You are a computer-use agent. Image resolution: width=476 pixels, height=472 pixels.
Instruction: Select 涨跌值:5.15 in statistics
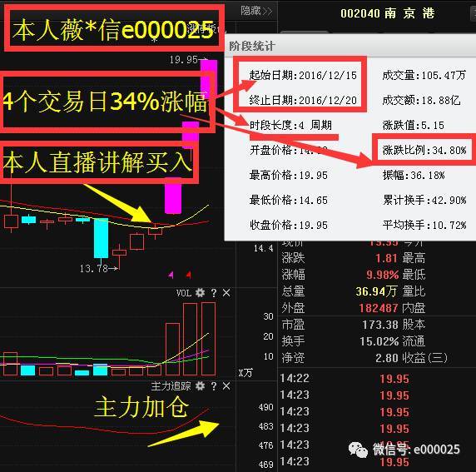coord(413,125)
